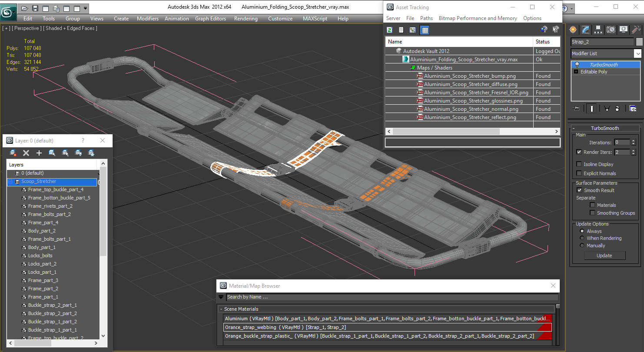Click Asset Tracking table view icon
The height and width of the screenshot is (352, 644).
(x=425, y=30)
